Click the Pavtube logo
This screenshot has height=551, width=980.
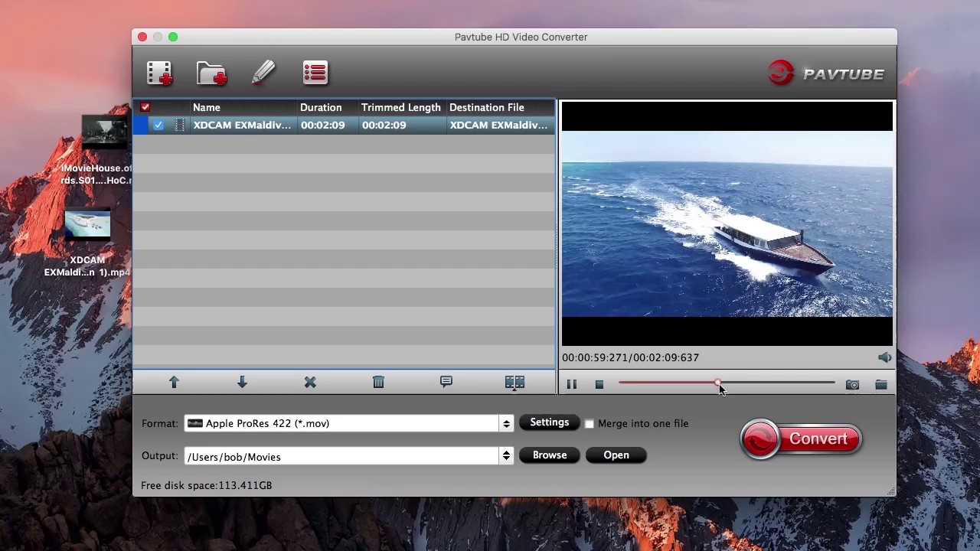coord(826,73)
